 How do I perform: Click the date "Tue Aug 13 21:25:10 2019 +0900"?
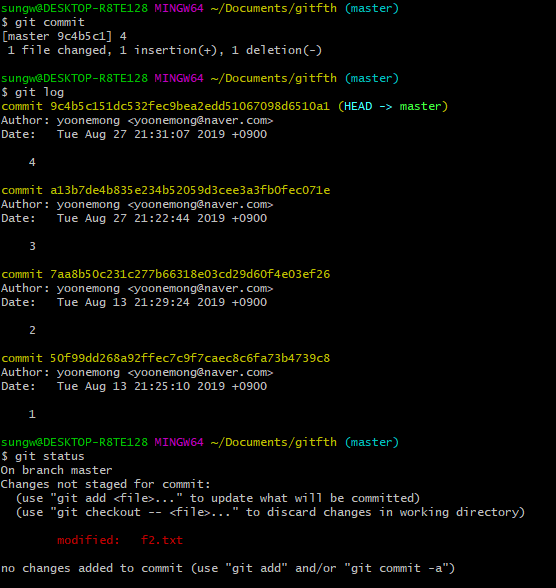(162, 386)
